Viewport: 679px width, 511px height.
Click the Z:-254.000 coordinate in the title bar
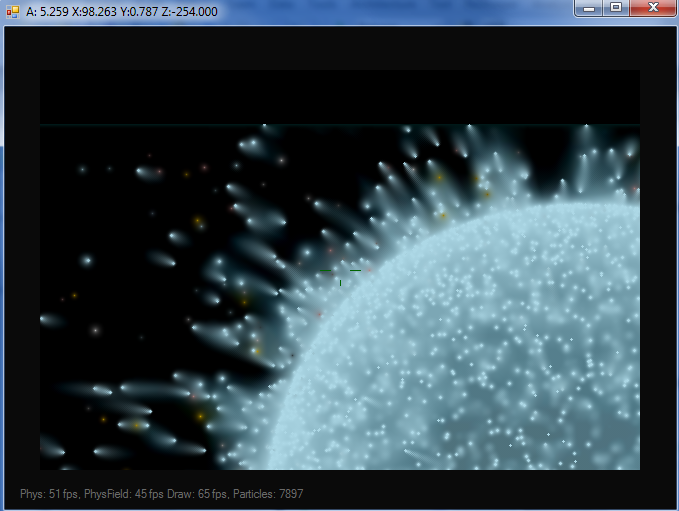tap(190, 11)
